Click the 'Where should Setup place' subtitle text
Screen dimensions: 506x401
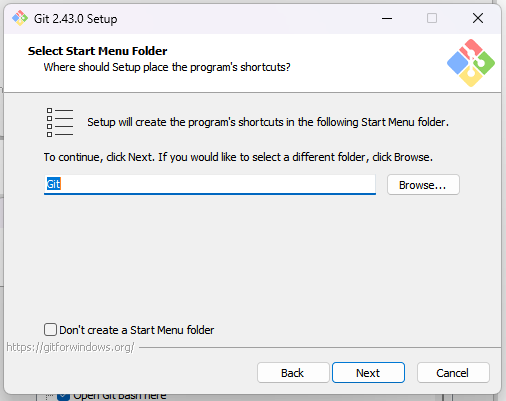(167, 67)
